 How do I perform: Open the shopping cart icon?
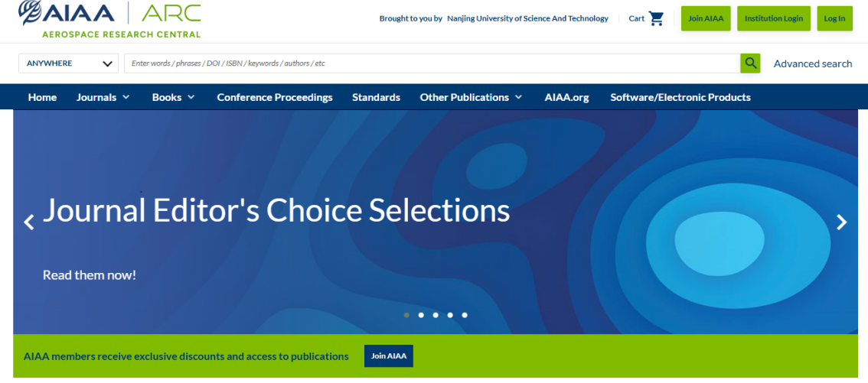click(x=656, y=18)
